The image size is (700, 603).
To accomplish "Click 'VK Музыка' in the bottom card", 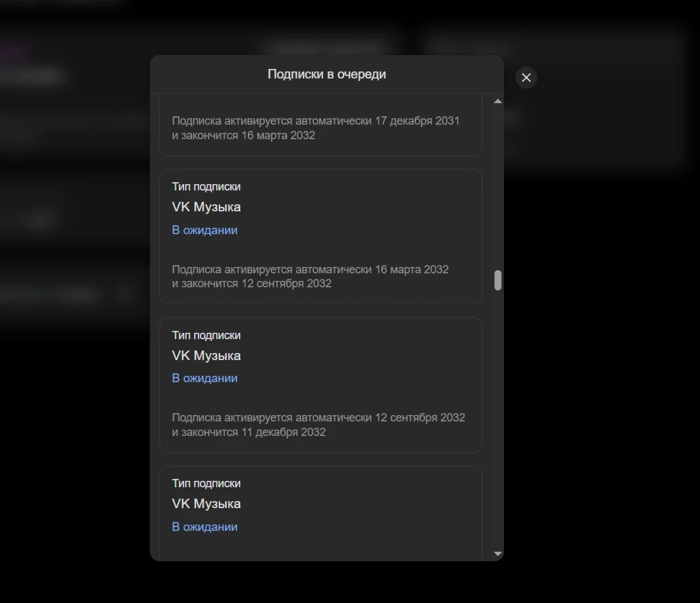I will 206,504.
